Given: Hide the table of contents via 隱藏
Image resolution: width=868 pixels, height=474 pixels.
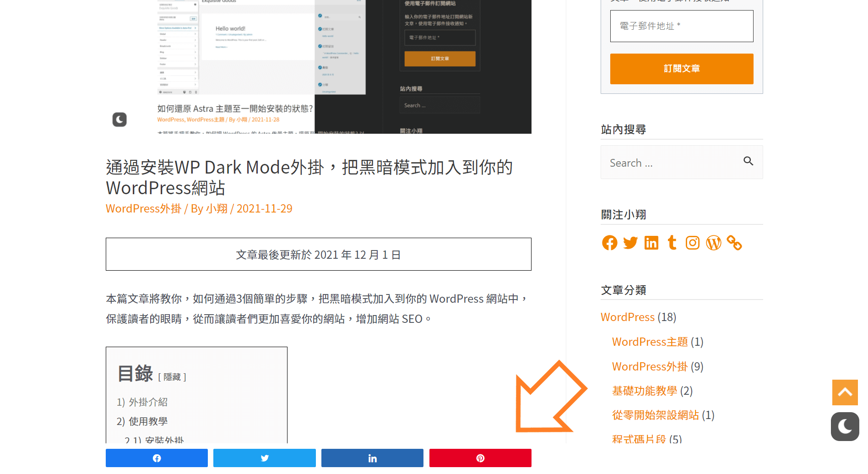Looking at the screenshot, I should [x=172, y=377].
